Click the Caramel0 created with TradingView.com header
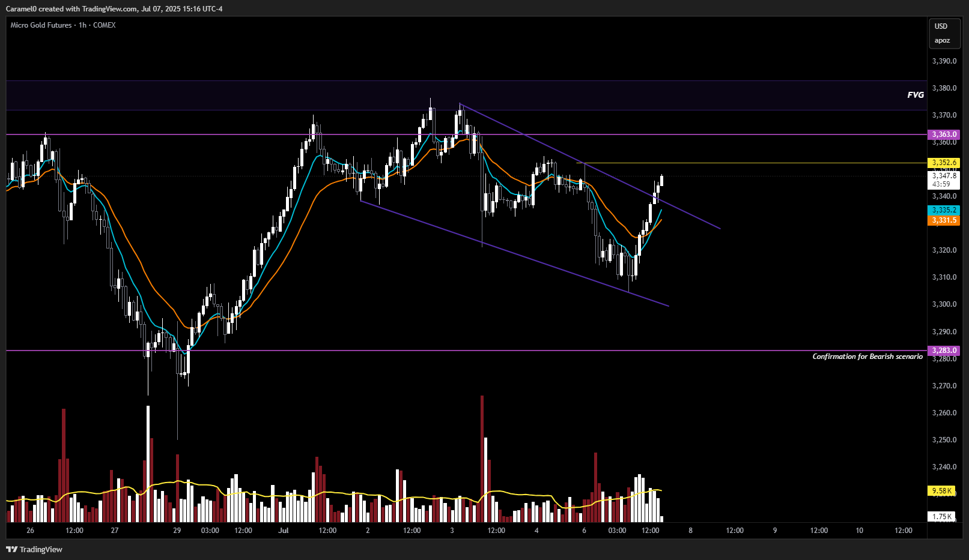969x560 pixels. 114,8
